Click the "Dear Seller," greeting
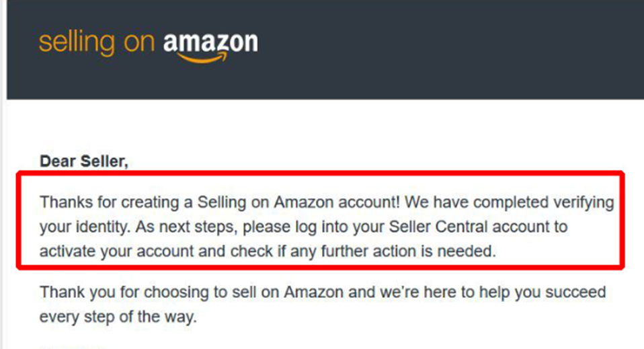The height and width of the screenshot is (349, 644). tap(84, 161)
